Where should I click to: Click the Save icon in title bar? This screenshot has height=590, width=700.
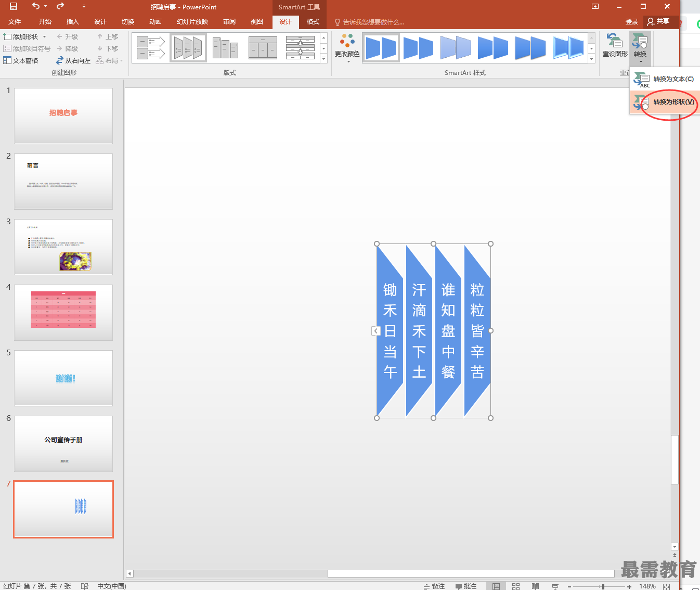[x=14, y=6]
